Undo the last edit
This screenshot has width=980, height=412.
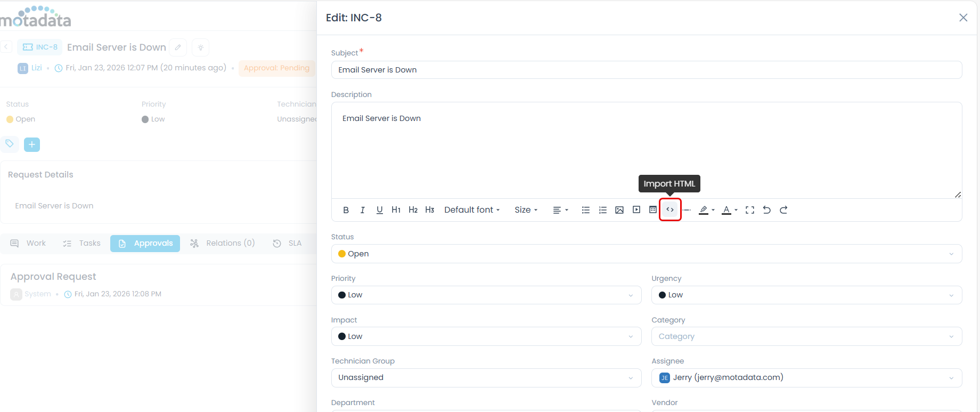[x=767, y=210]
